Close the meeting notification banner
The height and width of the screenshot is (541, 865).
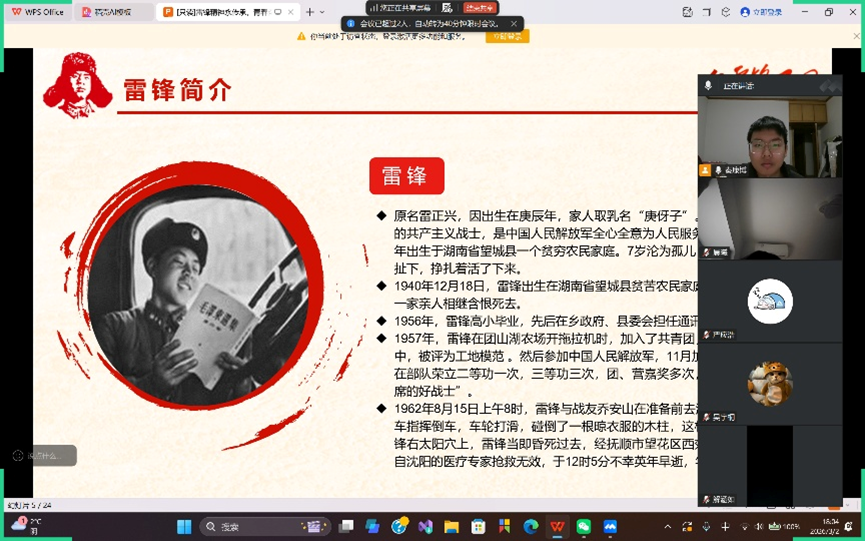tap(514, 23)
